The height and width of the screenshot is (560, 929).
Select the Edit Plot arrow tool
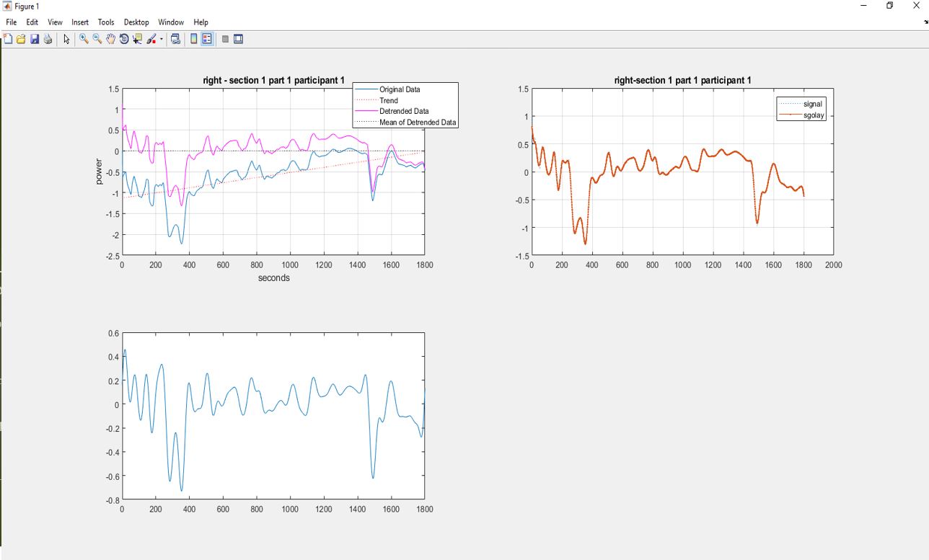66,39
